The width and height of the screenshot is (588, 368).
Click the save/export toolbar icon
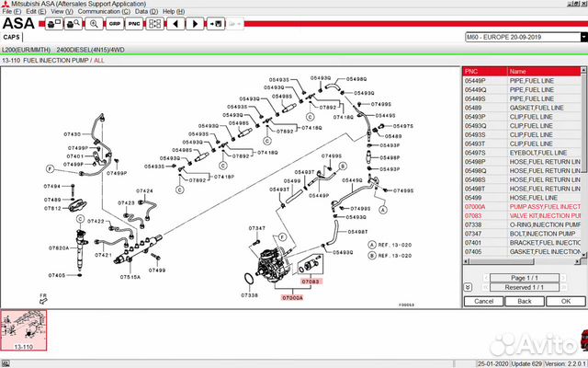point(218,23)
